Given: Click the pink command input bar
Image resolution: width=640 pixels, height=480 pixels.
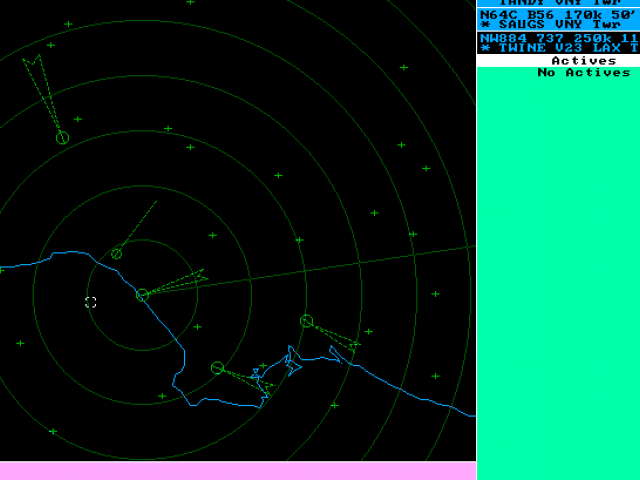Looking at the screenshot, I should pyautogui.click(x=238, y=470).
